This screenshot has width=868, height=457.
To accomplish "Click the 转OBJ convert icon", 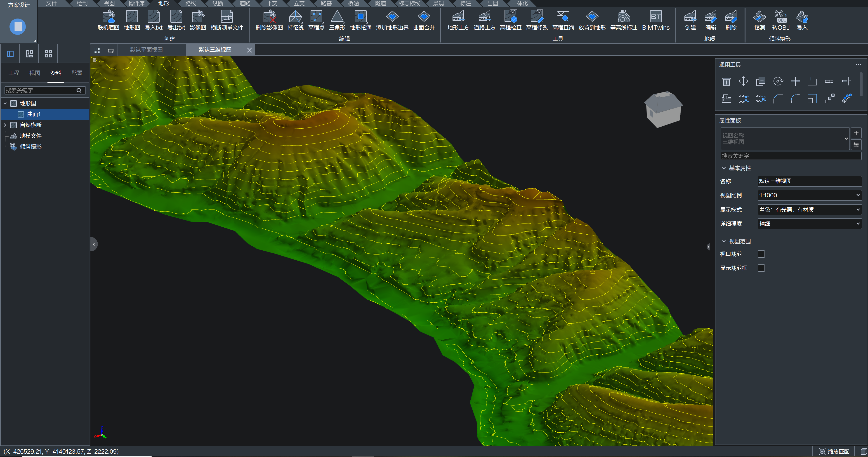I will tap(780, 16).
